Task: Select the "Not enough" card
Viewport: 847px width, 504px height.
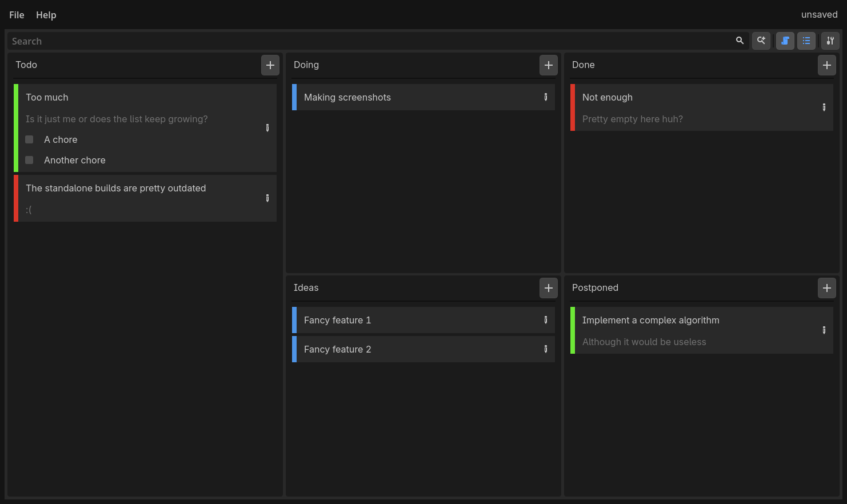Action: 702,107
